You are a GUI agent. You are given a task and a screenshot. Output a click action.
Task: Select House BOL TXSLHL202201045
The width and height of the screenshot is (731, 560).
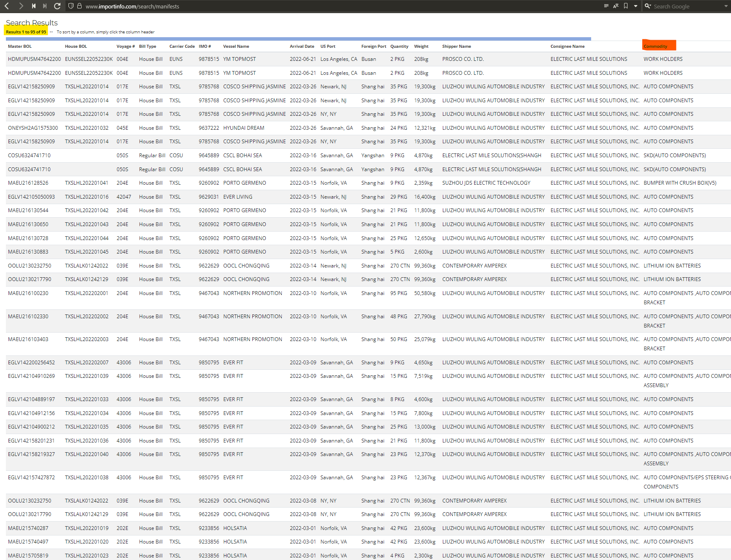pyautogui.click(x=87, y=252)
